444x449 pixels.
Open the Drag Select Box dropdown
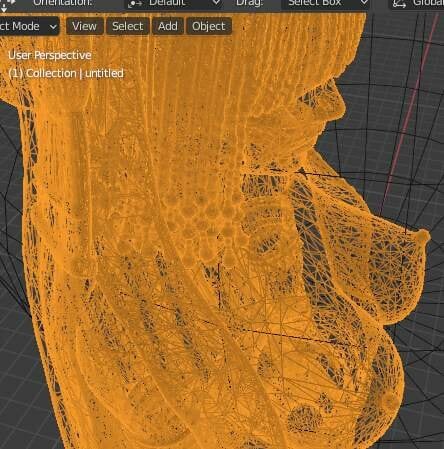326,4
